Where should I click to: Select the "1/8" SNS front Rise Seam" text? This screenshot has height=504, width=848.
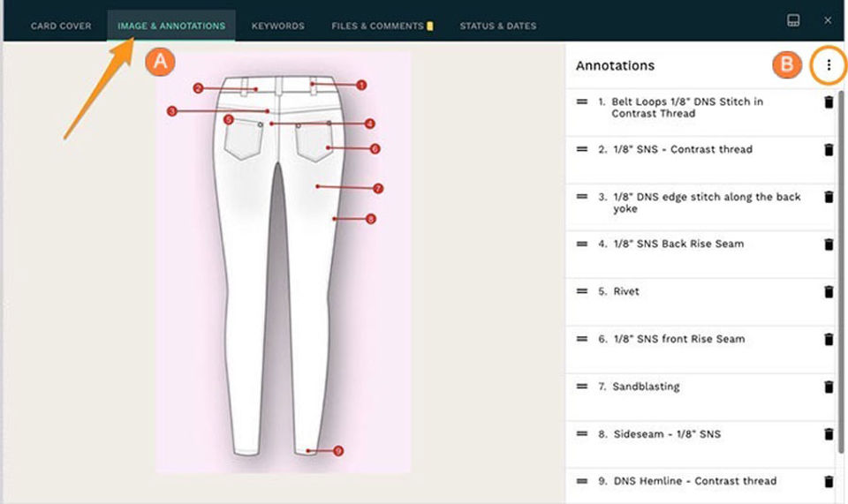pos(678,339)
